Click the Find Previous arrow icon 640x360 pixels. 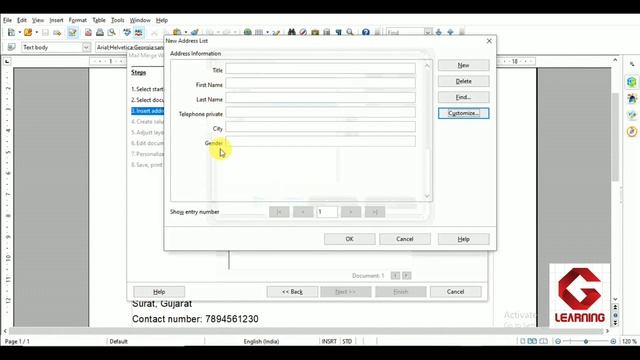point(450,32)
